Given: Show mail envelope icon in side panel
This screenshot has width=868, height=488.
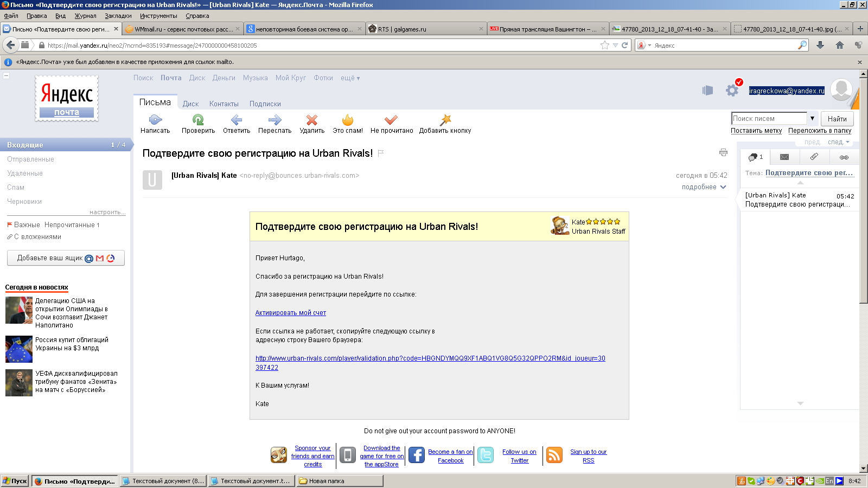Looking at the screenshot, I should tap(784, 157).
